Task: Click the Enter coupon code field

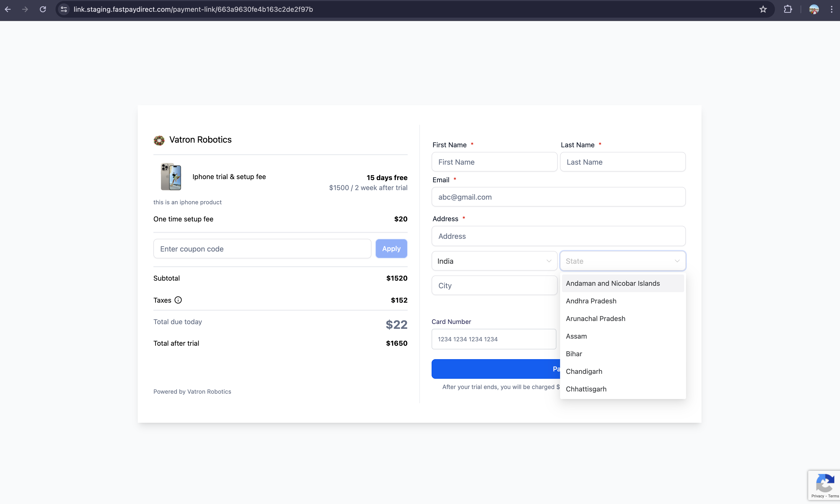Action: pyautogui.click(x=262, y=248)
